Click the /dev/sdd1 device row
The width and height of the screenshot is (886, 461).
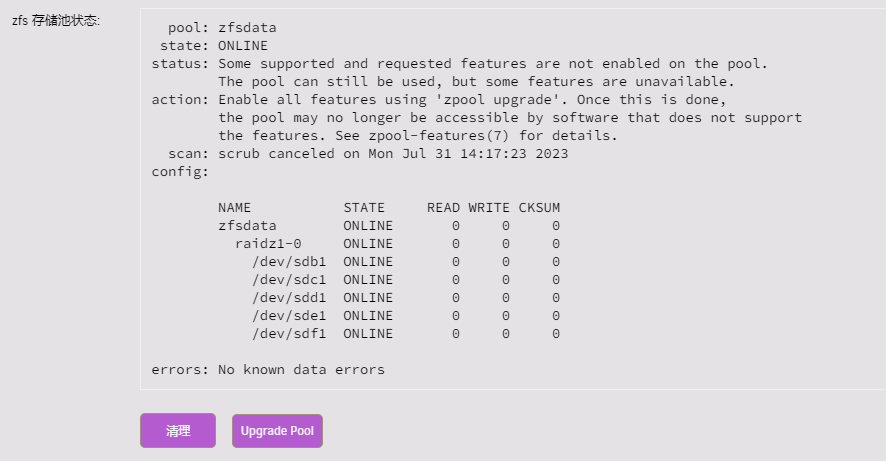tap(406, 298)
